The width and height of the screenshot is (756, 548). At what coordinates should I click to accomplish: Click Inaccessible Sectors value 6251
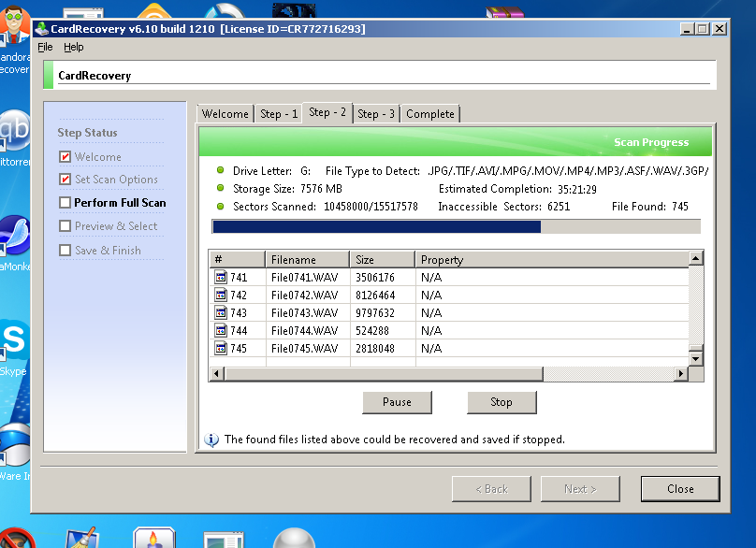click(559, 207)
